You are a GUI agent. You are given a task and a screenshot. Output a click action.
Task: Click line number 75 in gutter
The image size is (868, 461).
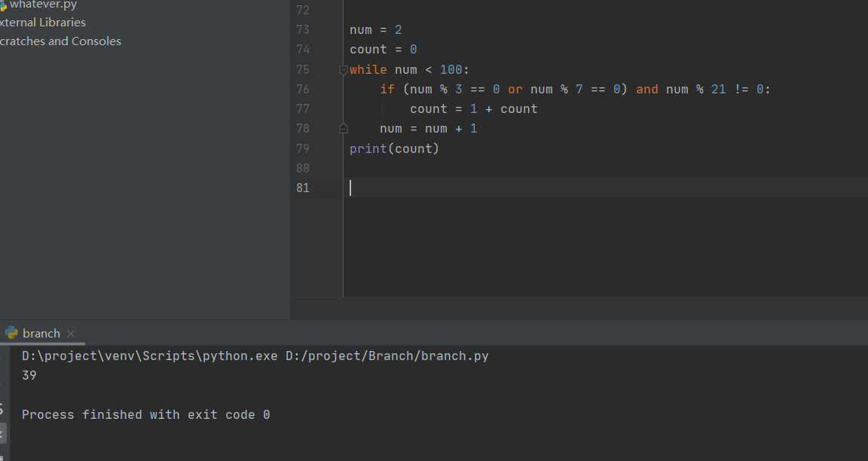pos(303,70)
